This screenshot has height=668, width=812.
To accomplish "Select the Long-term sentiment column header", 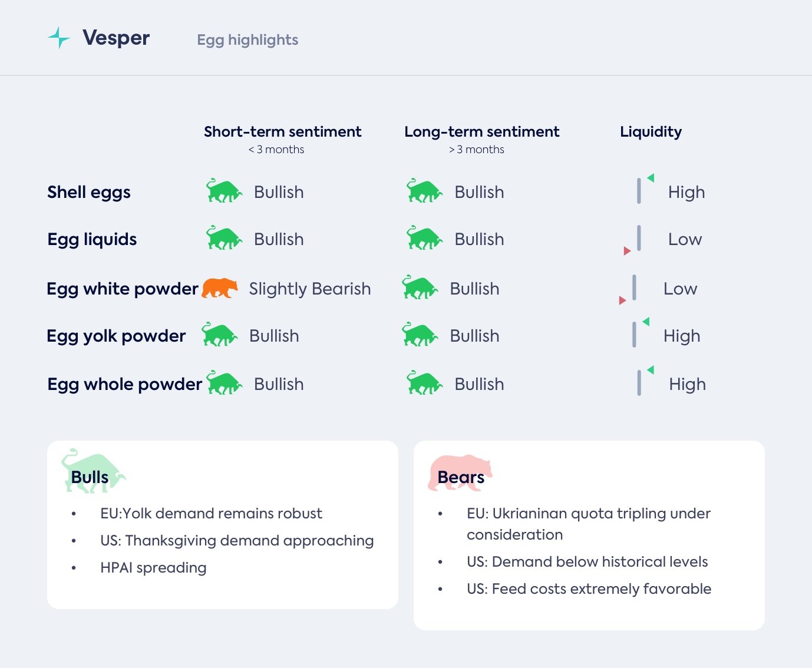I will coord(481,132).
